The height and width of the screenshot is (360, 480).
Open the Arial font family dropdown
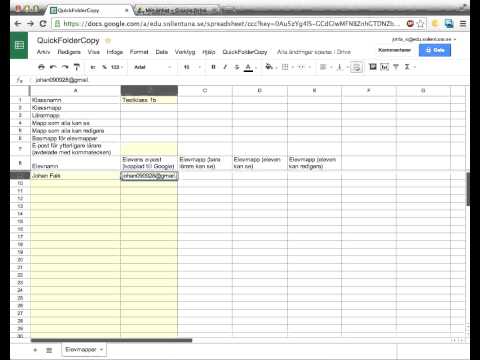point(153,67)
